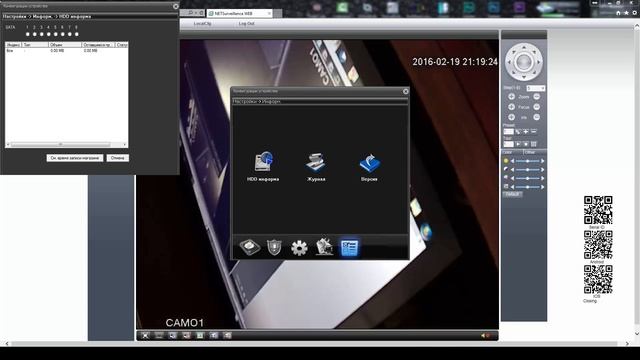Viewport: 640px width, 360px height.
Task: Click the Default button under color sliders
Action: 512,195
